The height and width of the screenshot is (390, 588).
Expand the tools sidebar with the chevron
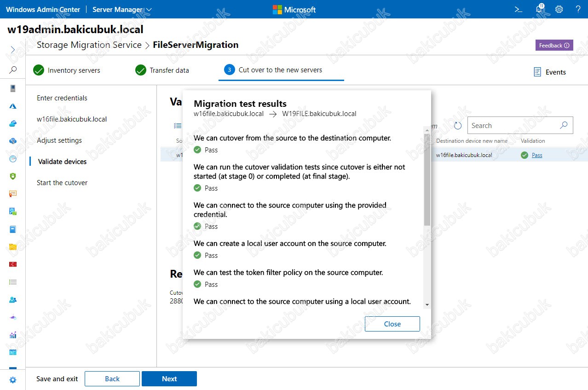pyautogui.click(x=13, y=50)
